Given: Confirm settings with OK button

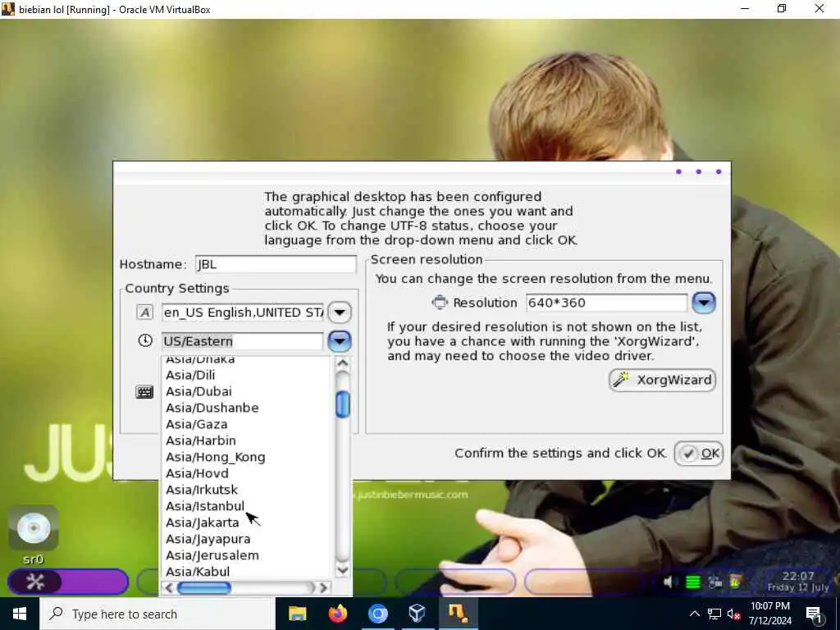Looking at the screenshot, I should tap(699, 453).
